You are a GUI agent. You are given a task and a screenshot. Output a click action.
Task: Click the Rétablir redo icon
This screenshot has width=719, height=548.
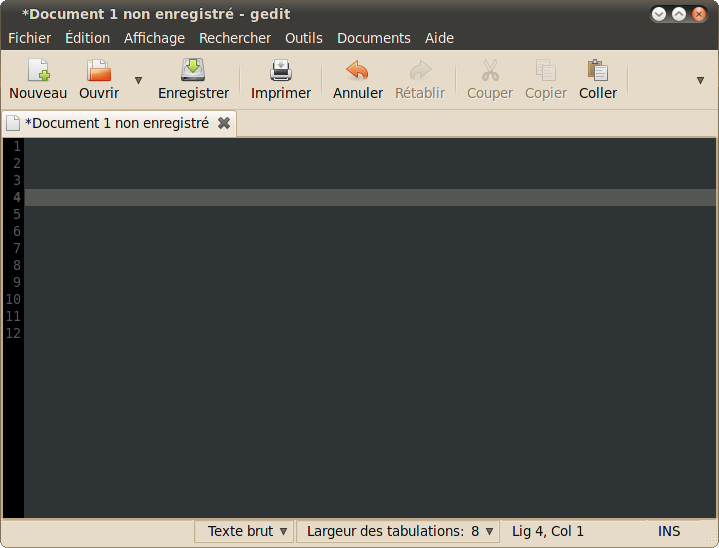point(420,71)
